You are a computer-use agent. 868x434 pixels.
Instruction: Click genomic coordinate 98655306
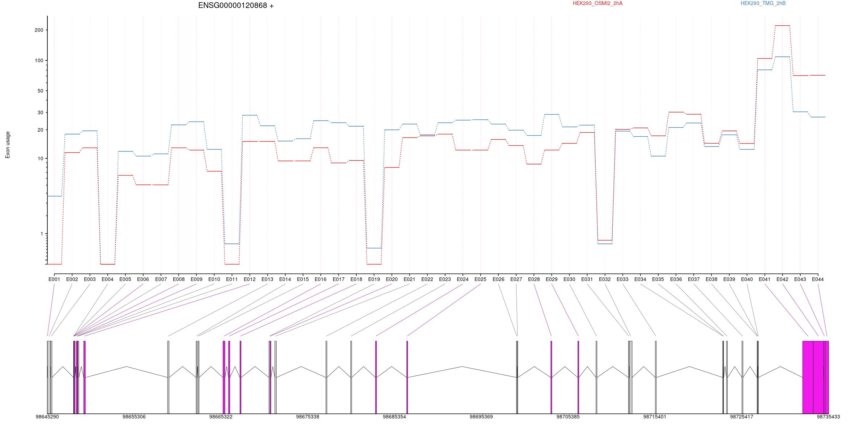(x=134, y=417)
